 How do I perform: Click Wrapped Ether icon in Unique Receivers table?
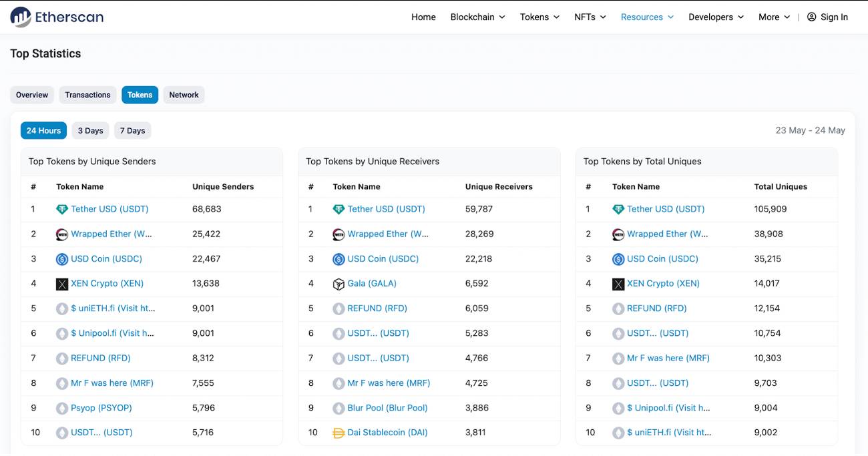339,234
